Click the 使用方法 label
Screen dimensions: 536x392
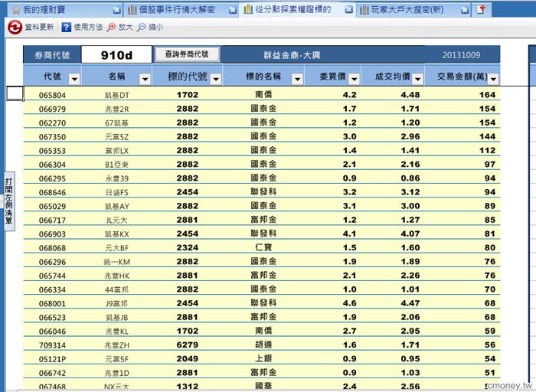(x=88, y=27)
